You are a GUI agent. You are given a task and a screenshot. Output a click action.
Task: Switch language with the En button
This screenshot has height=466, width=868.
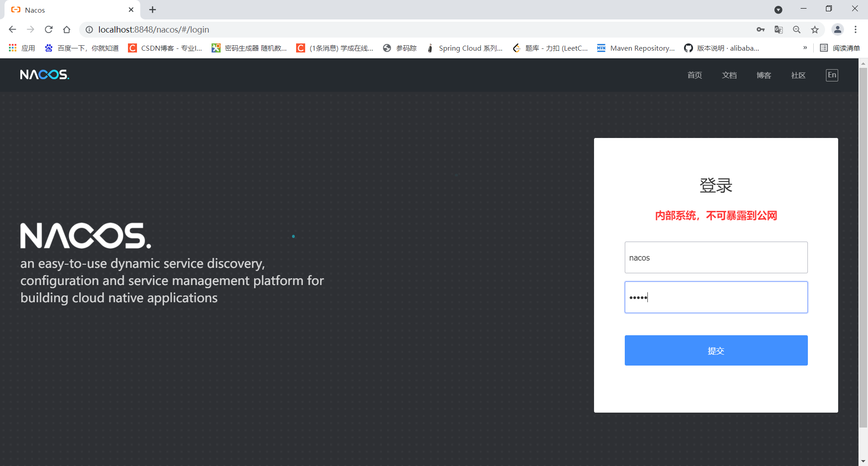(832, 75)
